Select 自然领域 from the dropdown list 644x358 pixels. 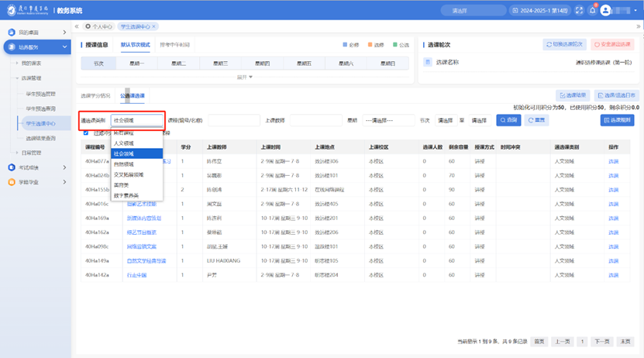click(124, 164)
